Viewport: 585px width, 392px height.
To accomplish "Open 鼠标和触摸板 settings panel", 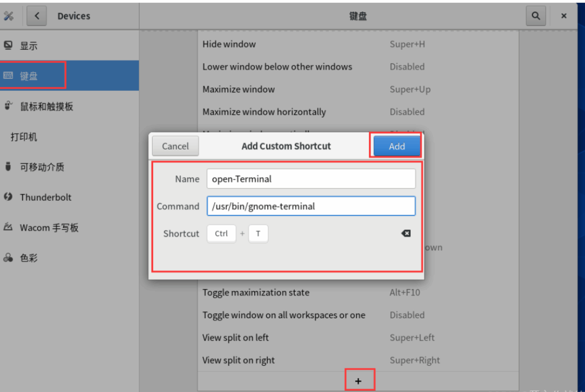I will coord(46,106).
